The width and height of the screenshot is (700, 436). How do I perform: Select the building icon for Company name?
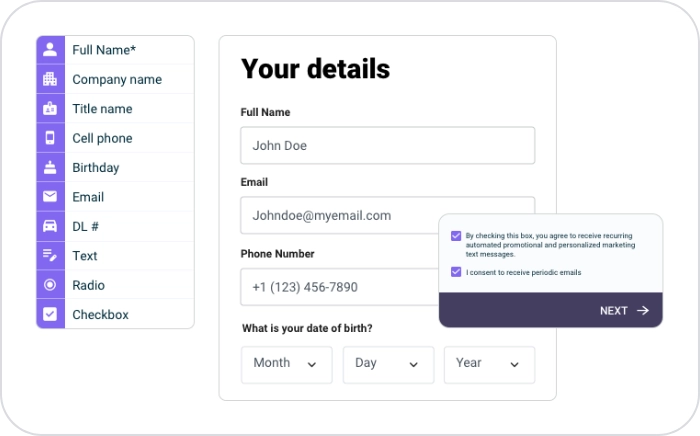click(50, 79)
